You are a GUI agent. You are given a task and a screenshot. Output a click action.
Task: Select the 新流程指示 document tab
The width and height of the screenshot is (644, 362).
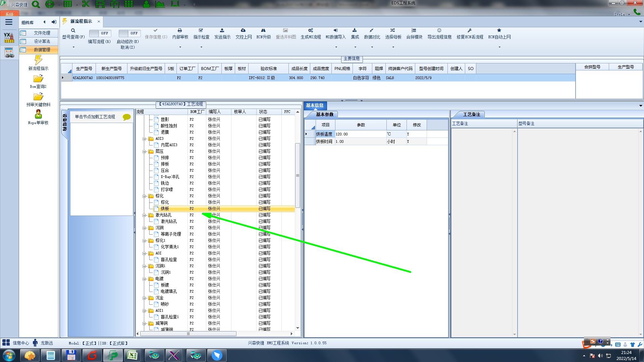coord(81,21)
